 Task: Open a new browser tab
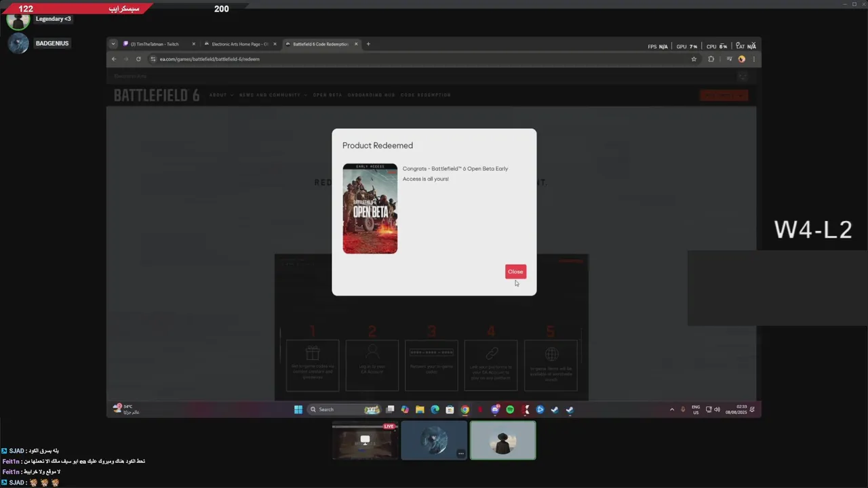click(x=368, y=44)
